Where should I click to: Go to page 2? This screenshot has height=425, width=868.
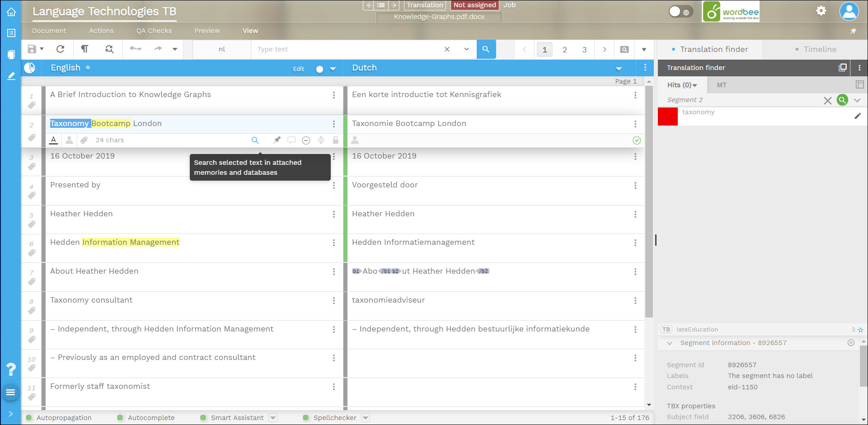[564, 50]
